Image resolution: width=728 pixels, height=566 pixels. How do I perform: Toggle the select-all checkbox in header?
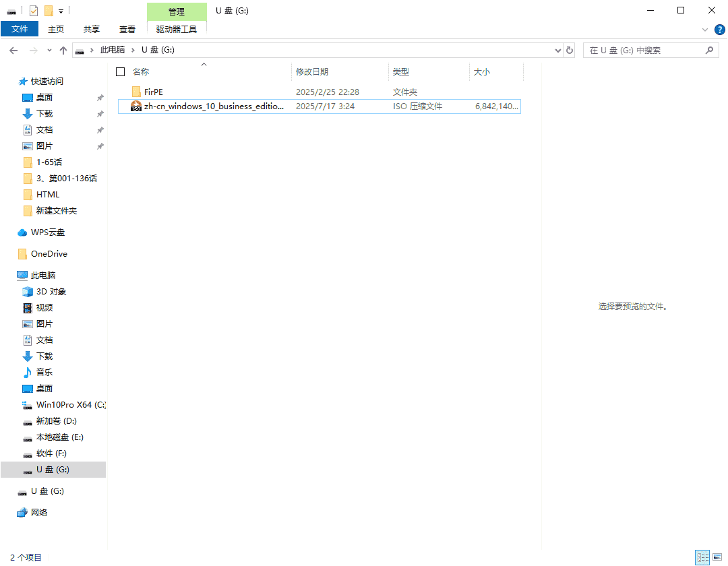tap(121, 72)
